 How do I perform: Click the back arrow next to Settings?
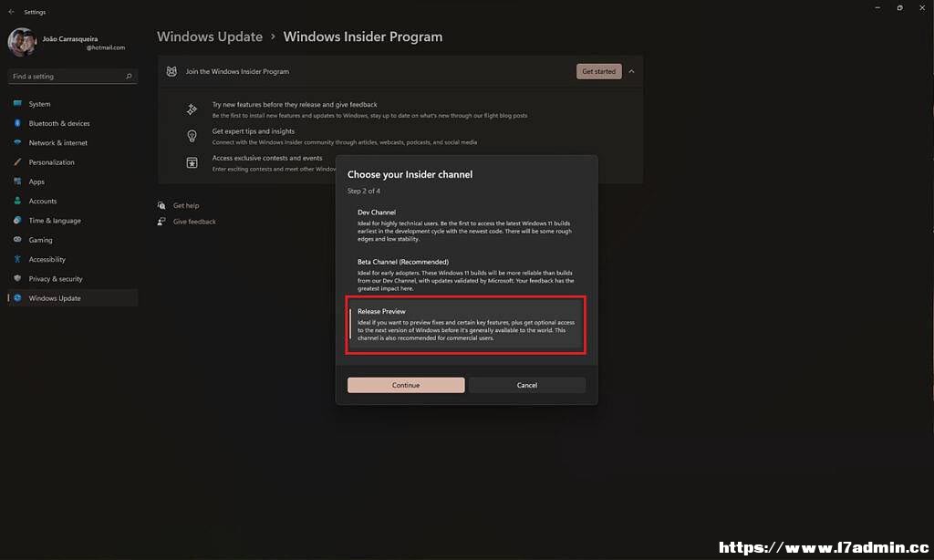pos(11,12)
